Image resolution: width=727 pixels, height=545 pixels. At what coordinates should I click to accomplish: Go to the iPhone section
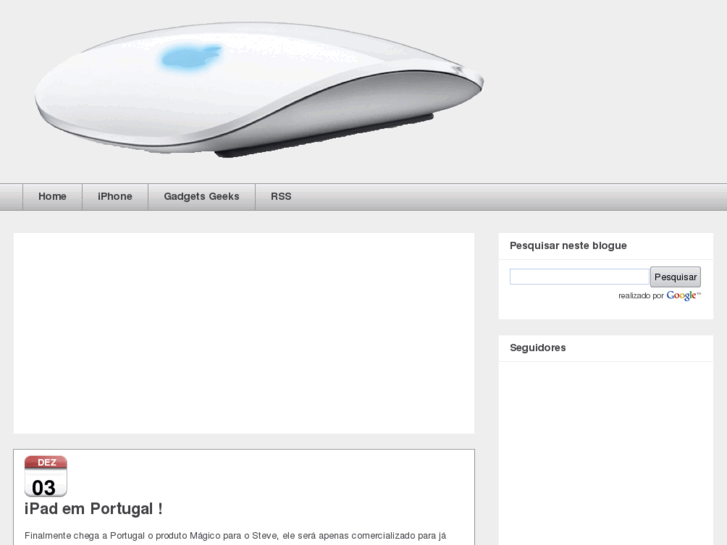tap(115, 197)
